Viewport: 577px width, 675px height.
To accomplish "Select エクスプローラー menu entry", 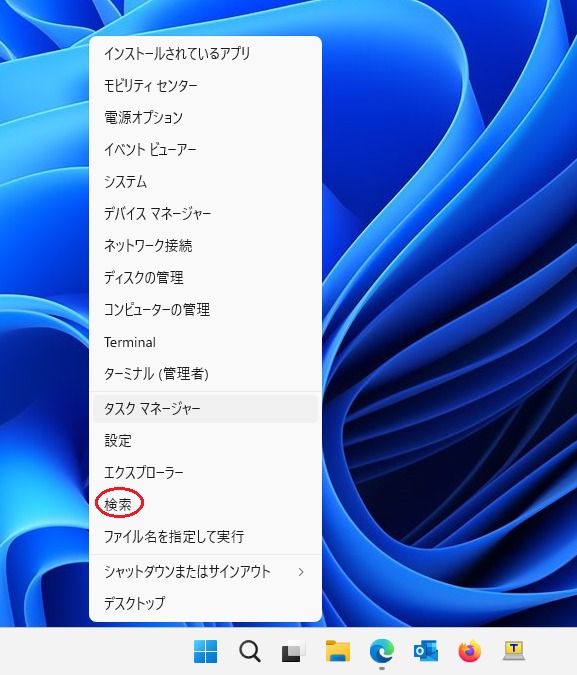I will (x=205, y=473).
